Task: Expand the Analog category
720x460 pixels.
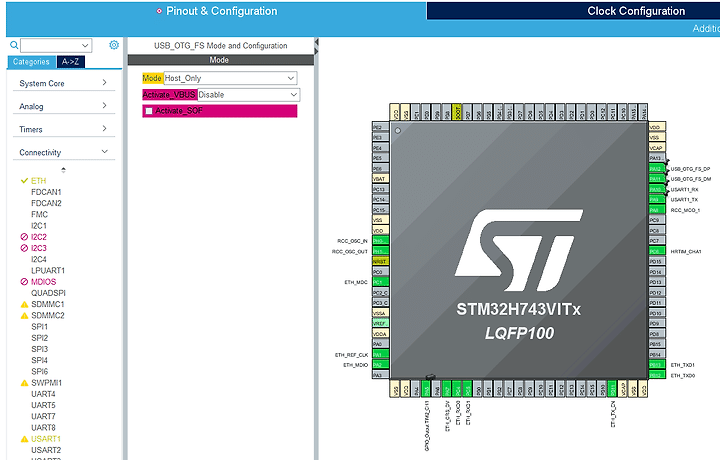Action: pyautogui.click(x=63, y=106)
